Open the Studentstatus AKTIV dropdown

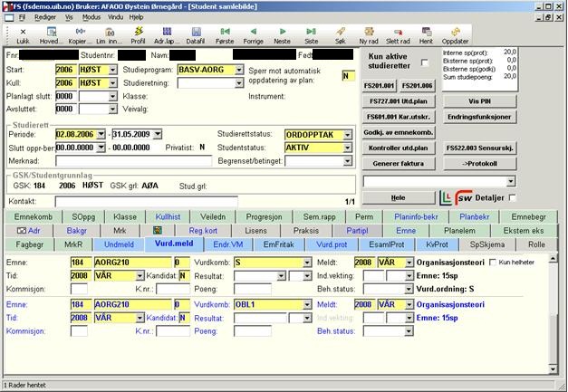pyautogui.click(x=347, y=148)
